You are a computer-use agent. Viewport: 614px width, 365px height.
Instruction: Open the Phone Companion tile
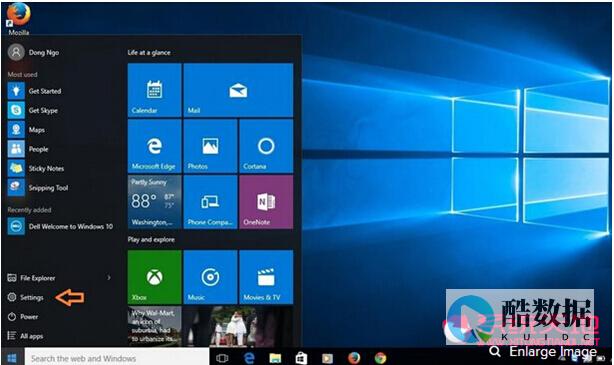click(x=210, y=202)
